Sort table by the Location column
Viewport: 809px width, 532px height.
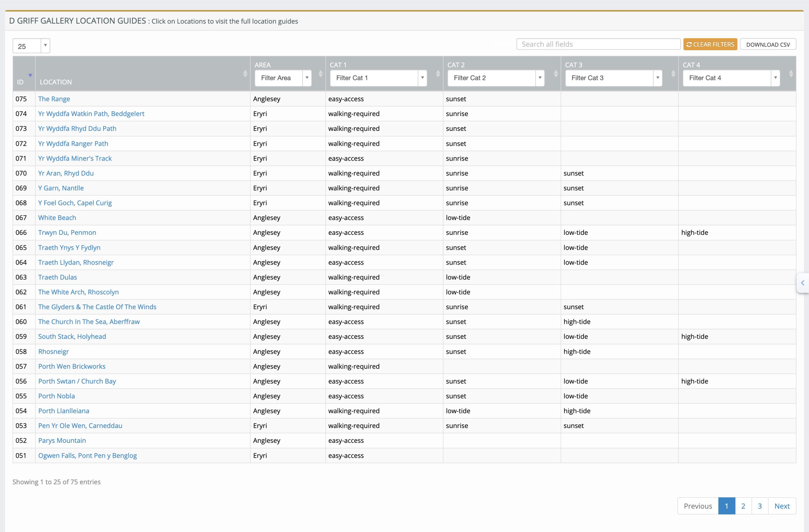coord(245,73)
